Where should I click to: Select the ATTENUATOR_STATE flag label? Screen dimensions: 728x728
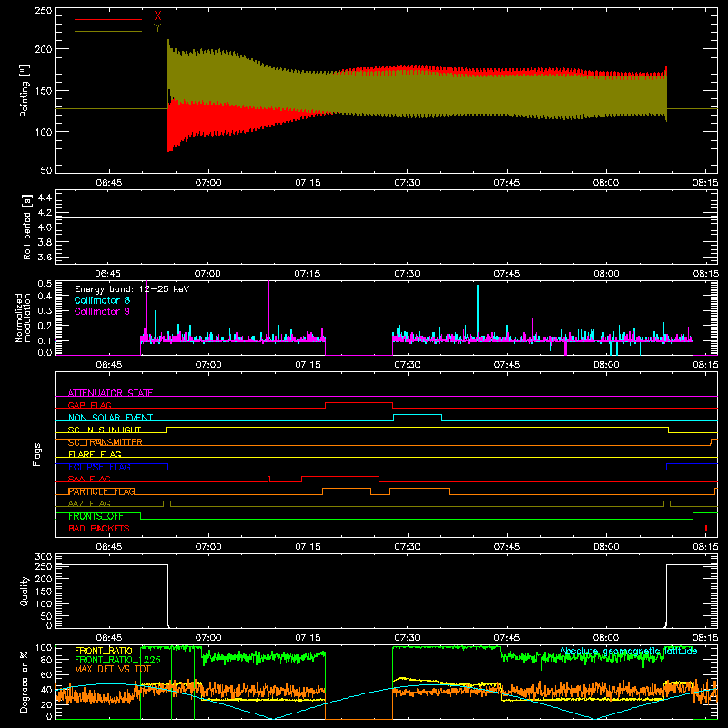coord(110,393)
